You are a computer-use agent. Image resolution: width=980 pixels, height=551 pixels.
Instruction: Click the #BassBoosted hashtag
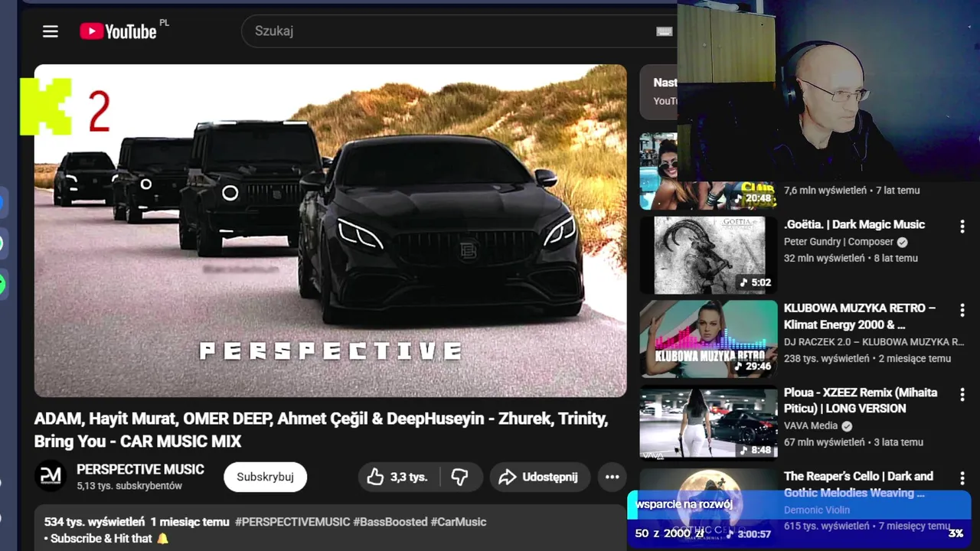click(390, 522)
